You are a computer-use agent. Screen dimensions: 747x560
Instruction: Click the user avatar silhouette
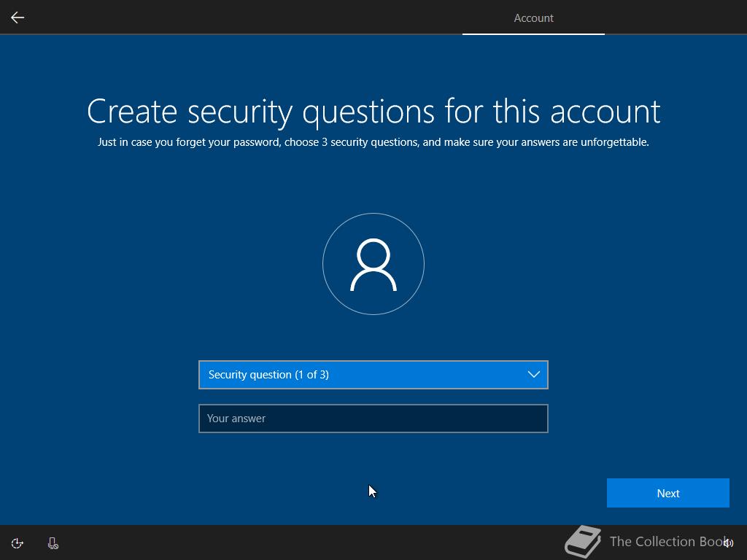point(373,265)
